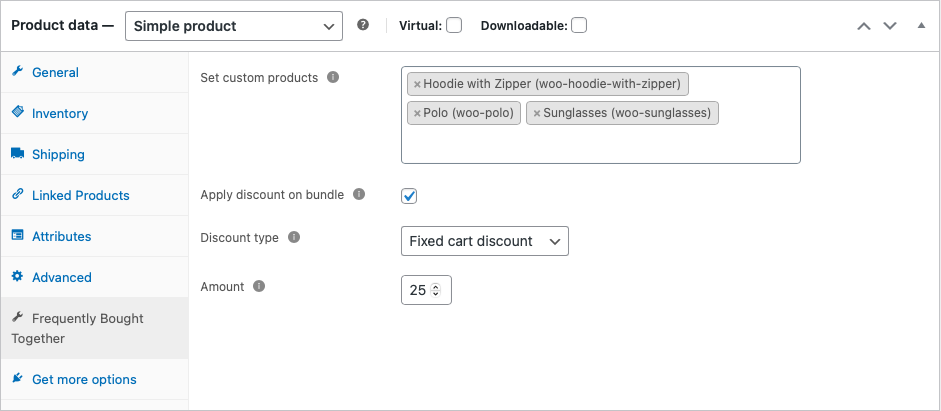
Task: Click the Get more options plug icon
Action: (x=17, y=379)
